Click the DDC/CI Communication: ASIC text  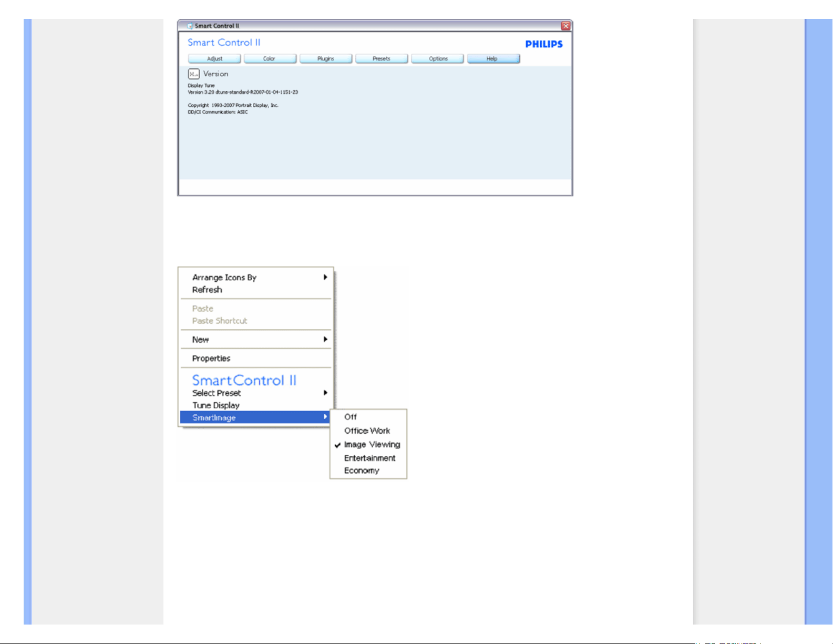(218, 112)
